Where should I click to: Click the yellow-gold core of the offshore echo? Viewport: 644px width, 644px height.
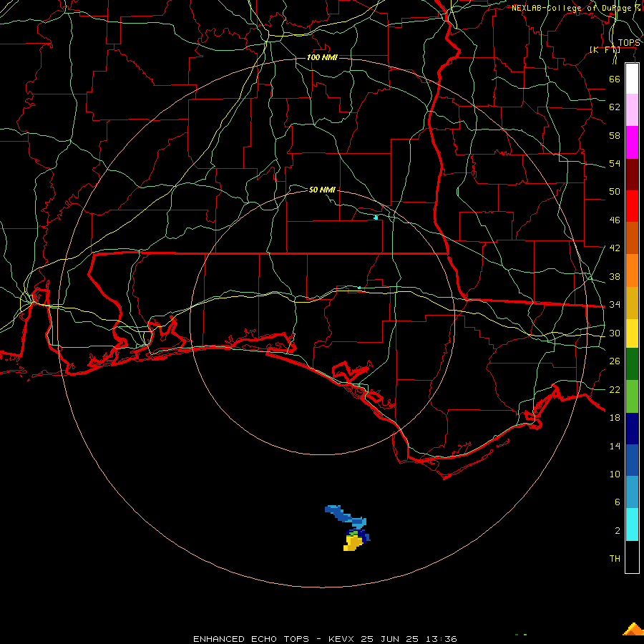(353, 543)
